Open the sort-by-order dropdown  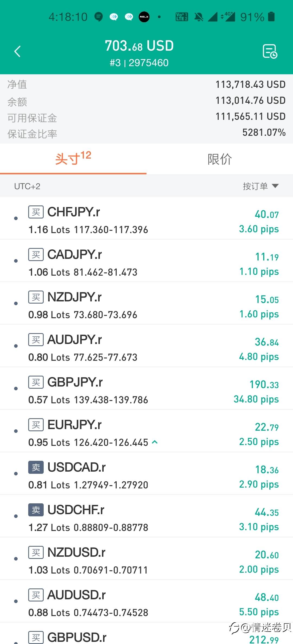(260, 186)
